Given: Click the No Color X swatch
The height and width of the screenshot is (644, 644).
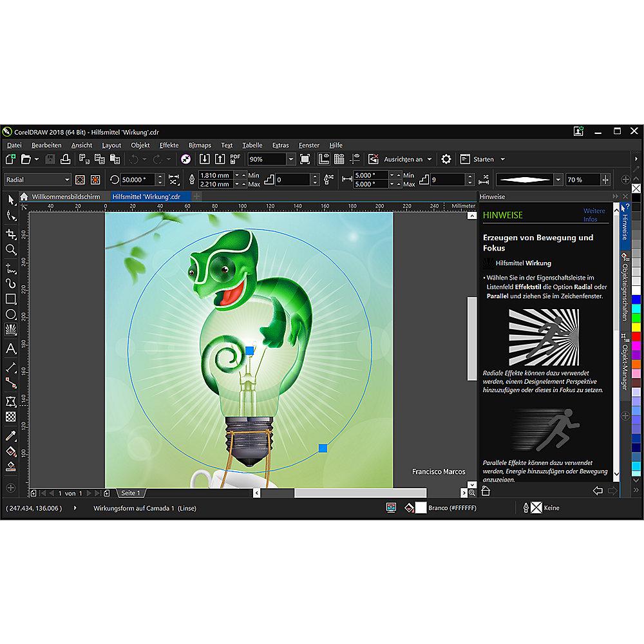Looking at the screenshot, I should coord(636,188).
